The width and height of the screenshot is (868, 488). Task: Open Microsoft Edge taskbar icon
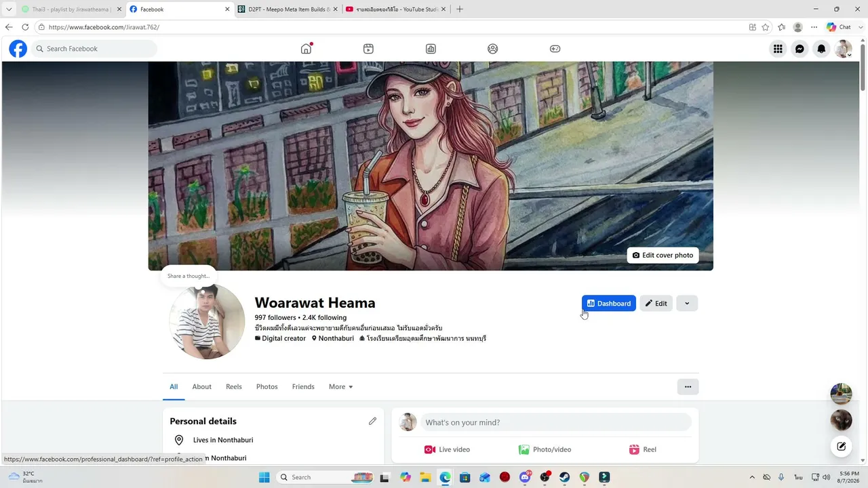(x=445, y=477)
